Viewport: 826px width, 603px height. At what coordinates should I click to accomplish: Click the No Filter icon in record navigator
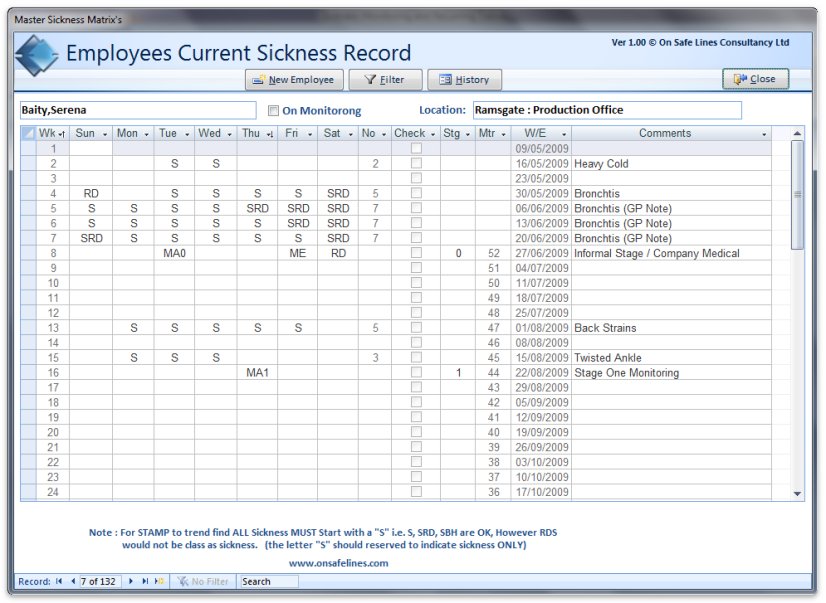tap(185, 581)
